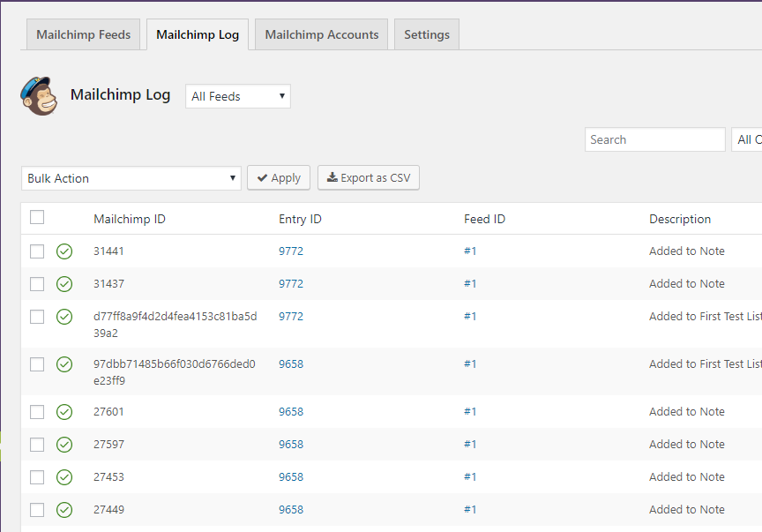Image resolution: width=762 pixels, height=532 pixels.
Task: Click success icon for d77ff8a9f4d2 row
Action: (64, 317)
